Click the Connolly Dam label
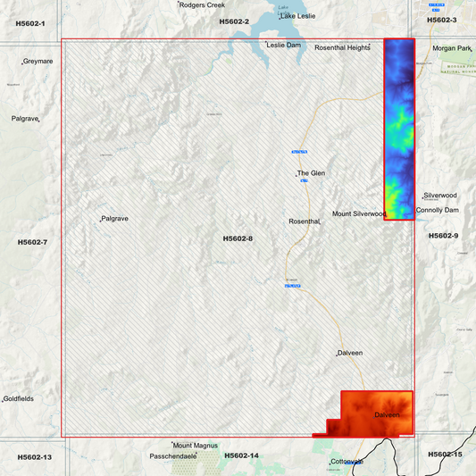 437,210
